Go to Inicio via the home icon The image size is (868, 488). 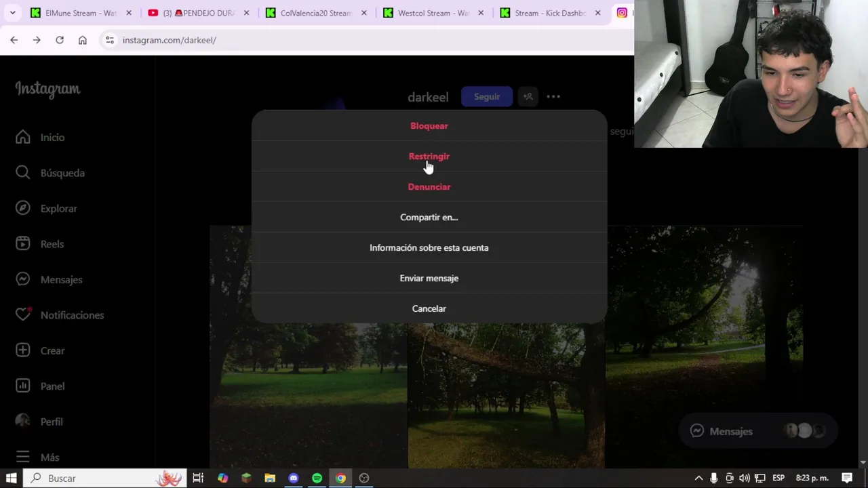[x=23, y=138]
